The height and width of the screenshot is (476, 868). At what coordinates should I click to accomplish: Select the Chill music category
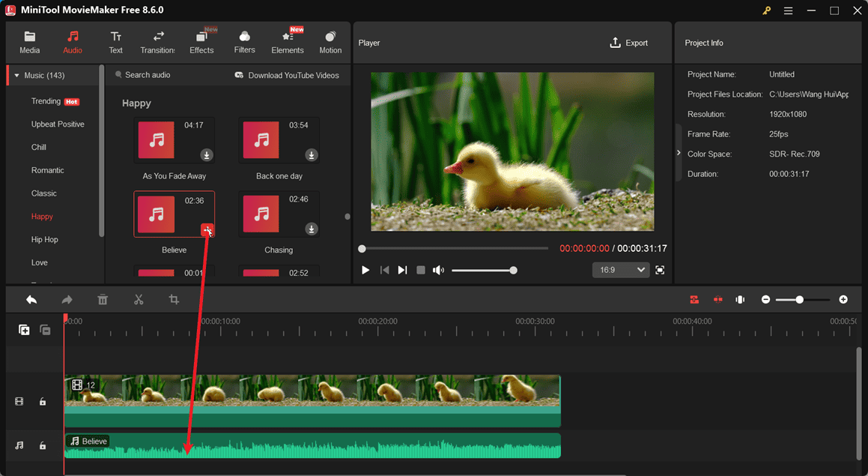(x=39, y=148)
